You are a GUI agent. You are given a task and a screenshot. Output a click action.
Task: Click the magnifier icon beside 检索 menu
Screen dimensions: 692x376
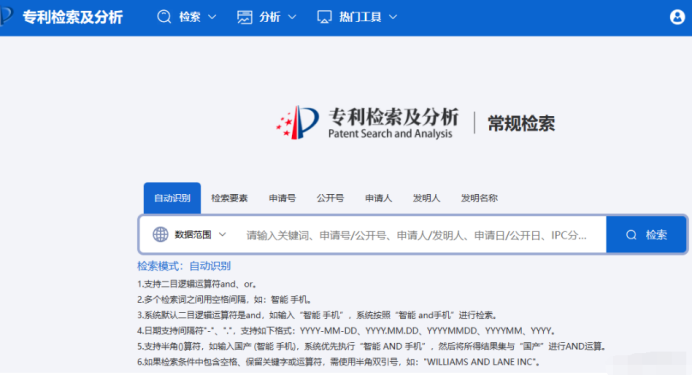164,17
